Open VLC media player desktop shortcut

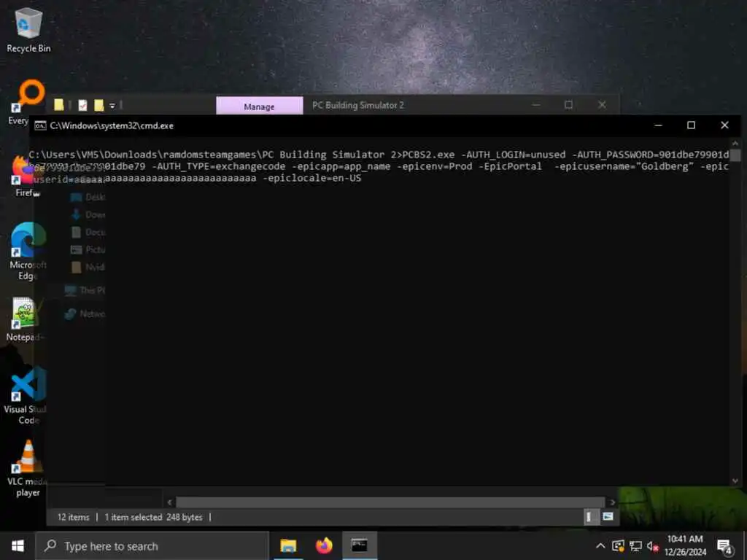pos(28,469)
